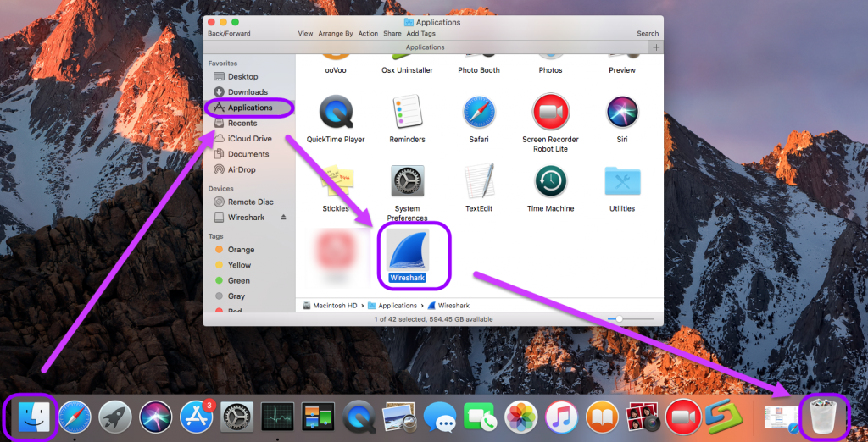Viewport: 868px width, 442px height.
Task: Select Applications in the sidebar
Action: pos(249,108)
